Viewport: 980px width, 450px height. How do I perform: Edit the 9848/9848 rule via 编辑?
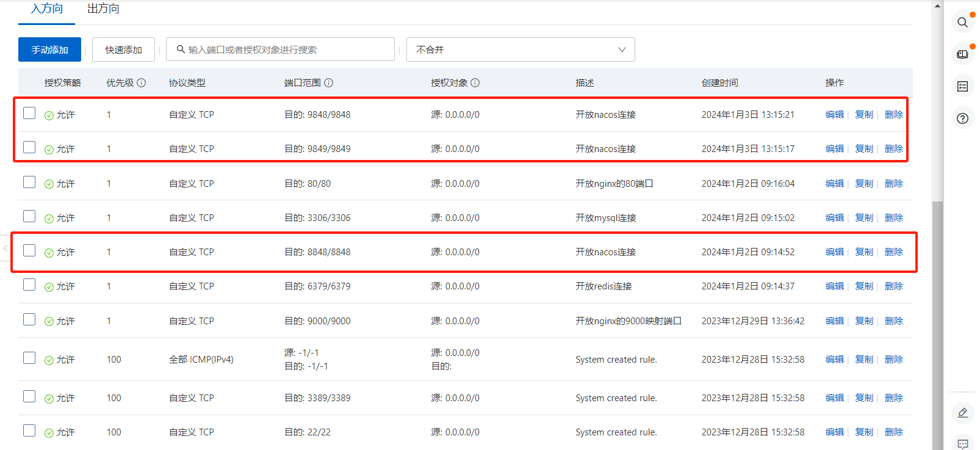pos(834,115)
